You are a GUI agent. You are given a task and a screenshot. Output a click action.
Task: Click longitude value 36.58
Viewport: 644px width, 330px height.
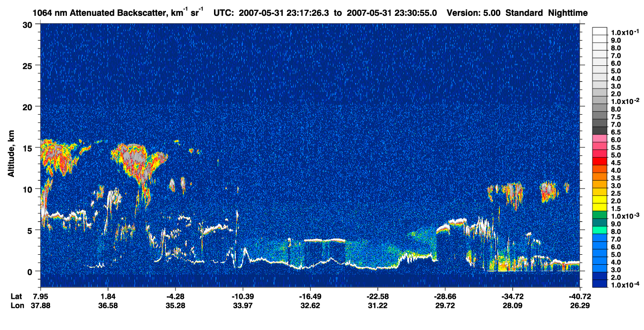click(x=108, y=305)
